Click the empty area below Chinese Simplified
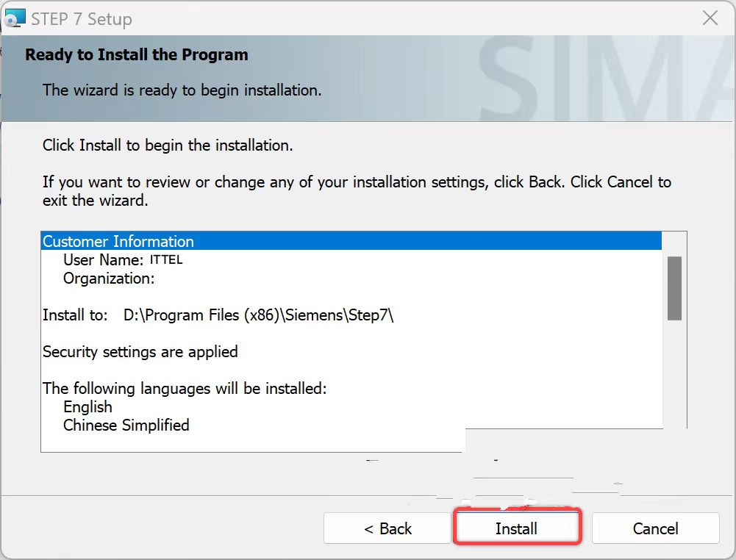The image size is (736, 560). tap(254, 443)
